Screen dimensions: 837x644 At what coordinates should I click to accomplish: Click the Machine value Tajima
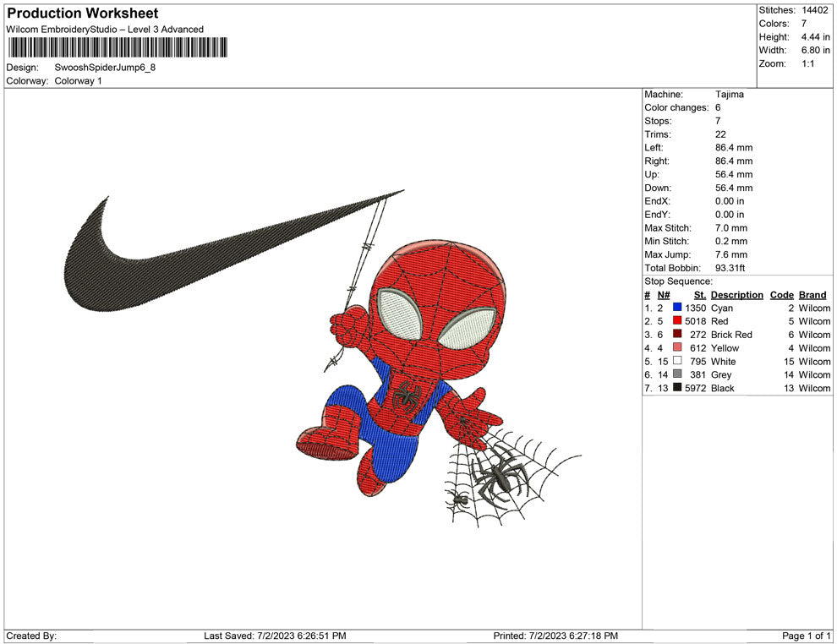click(729, 94)
